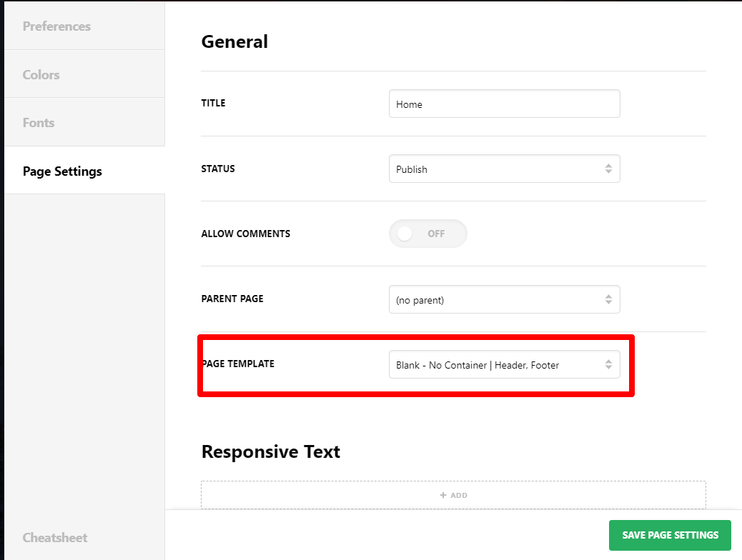Click the Status dropdown arrow icon
Screen dimensions: 742x560
click(608, 169)
